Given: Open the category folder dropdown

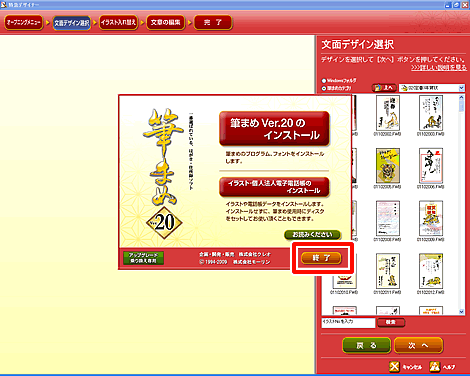Looking at the screenshot, I should click(461, 88).
